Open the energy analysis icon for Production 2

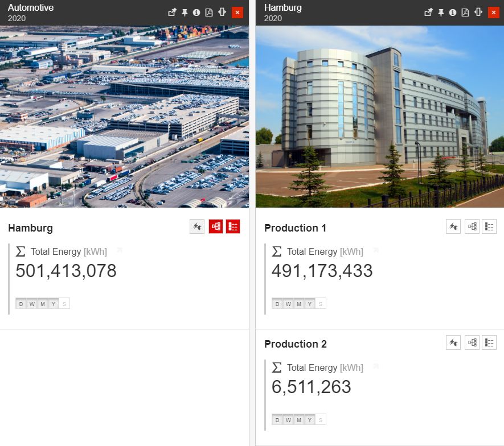pos(453,342)
